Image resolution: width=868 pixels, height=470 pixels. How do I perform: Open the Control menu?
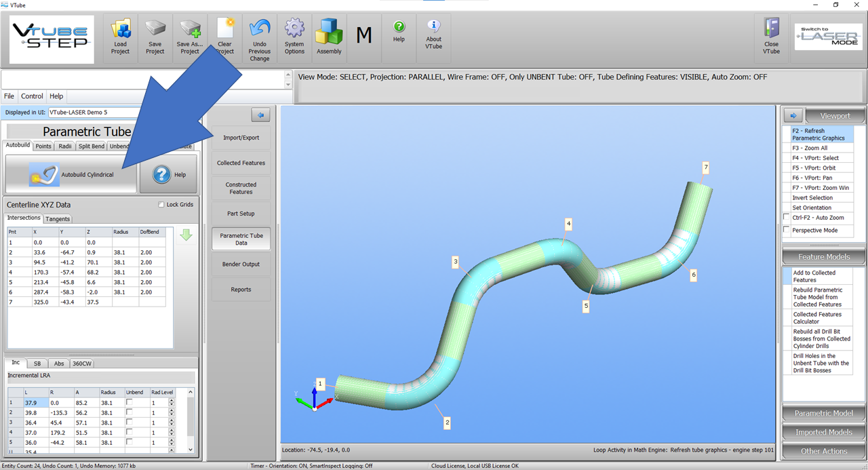click(x=32, y=96)
